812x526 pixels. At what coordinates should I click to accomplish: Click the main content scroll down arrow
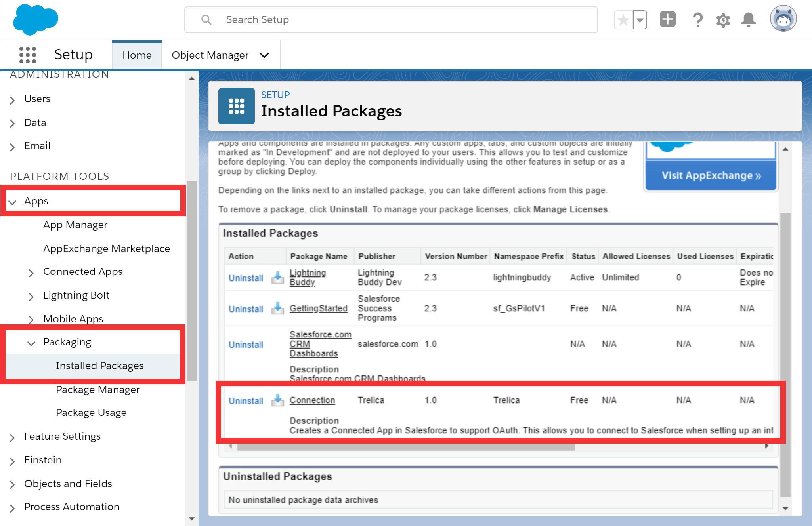[x=785, y=508]
